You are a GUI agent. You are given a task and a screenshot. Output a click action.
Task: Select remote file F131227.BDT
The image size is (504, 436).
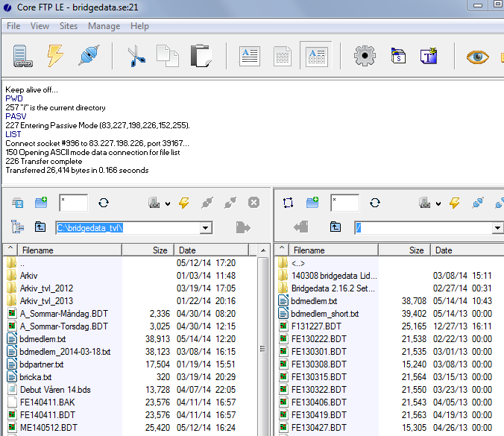(316, 326)
